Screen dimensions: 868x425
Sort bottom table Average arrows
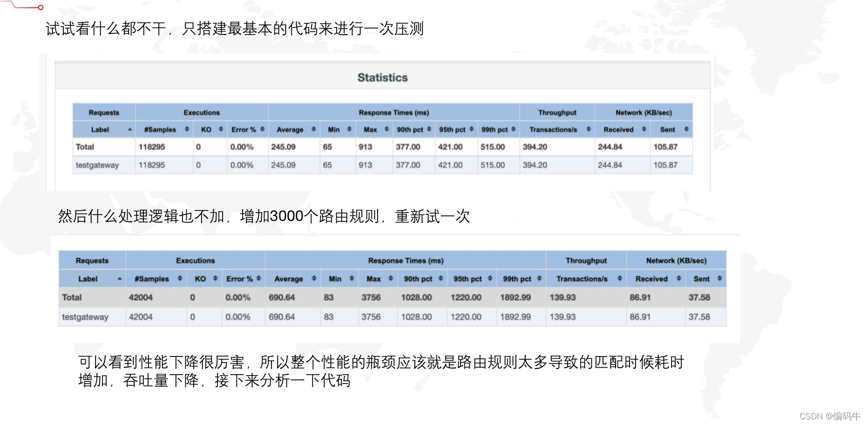coord(314,279)
